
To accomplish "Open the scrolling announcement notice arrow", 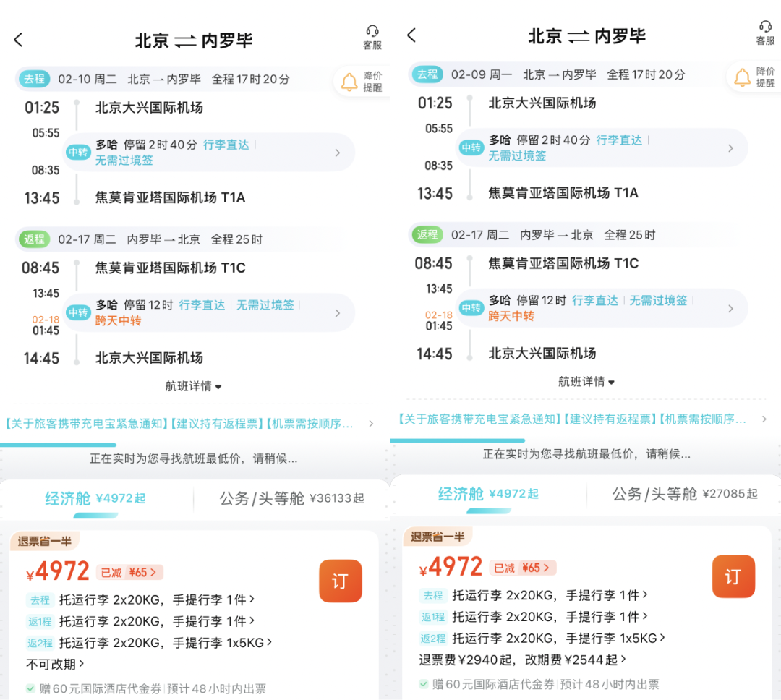I will pyautogui.click(x=373, y=424).
